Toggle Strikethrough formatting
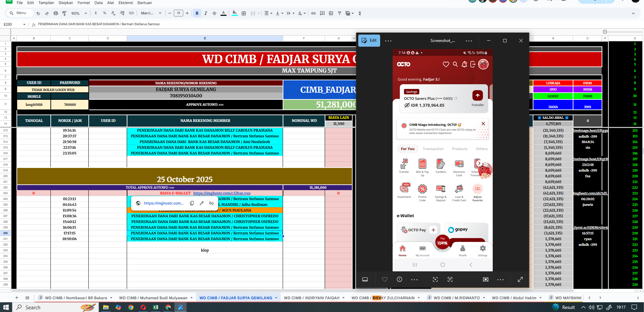The image size is (644, 312). click(x=214, y=13)
